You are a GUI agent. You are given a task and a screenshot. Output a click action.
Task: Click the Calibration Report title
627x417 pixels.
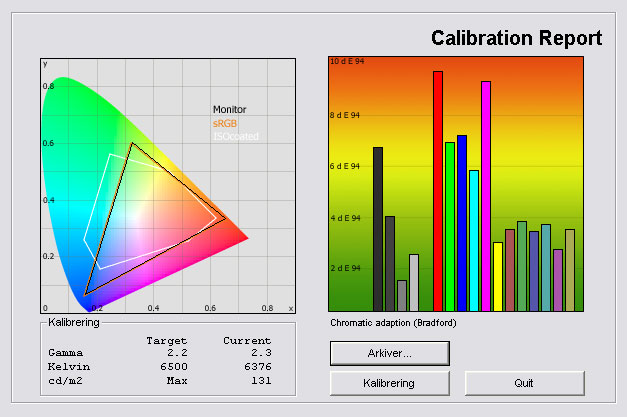click(x=516, y=39)
